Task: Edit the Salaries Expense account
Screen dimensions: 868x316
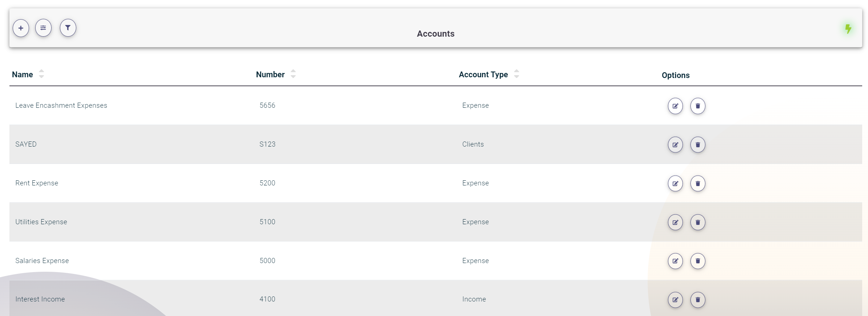Action: point(675,261)
